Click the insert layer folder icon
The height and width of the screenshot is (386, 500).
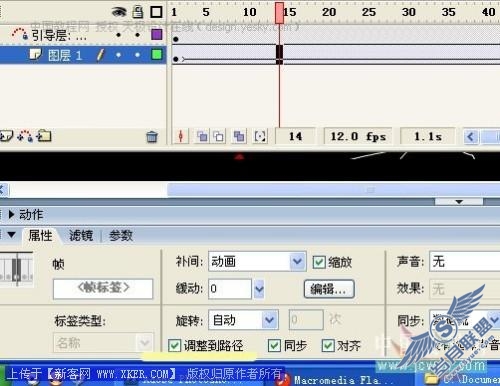[44, 136]
